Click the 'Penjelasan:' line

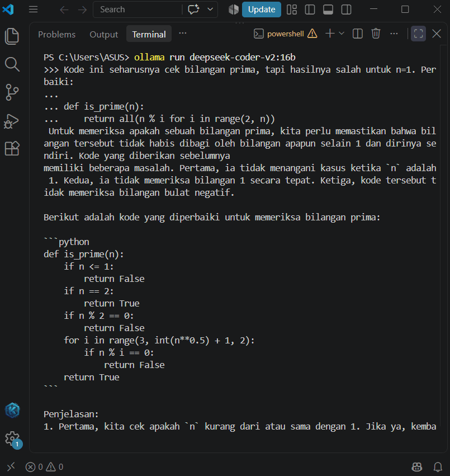click(x=72, y=414)
